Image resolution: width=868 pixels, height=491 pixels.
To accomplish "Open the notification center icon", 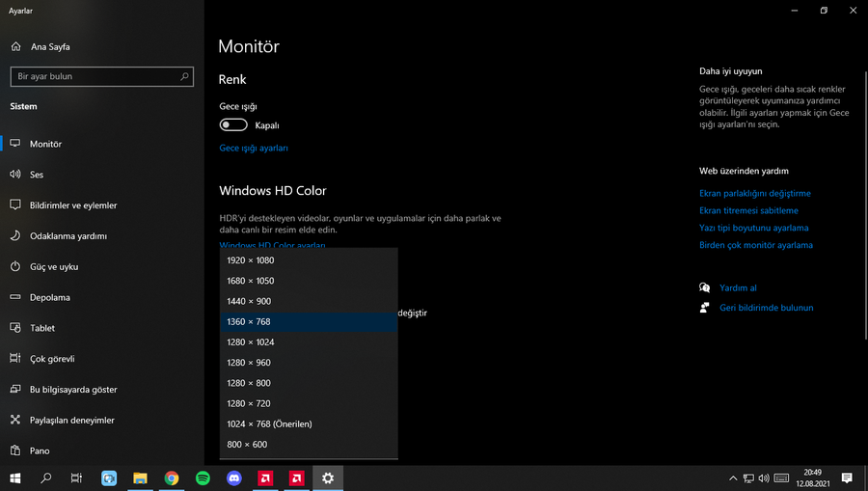I will pyautogui.click(x=847, y=477).
